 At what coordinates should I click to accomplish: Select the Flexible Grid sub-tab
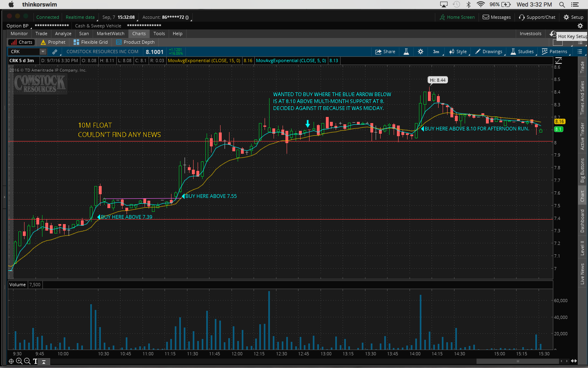91,42
